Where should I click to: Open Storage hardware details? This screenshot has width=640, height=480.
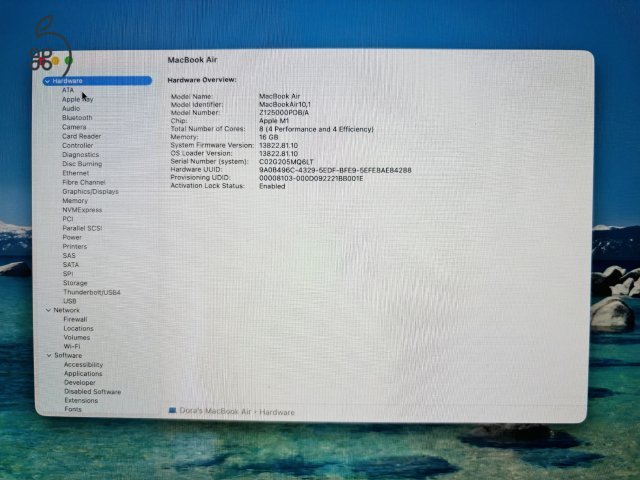pos(75,283)
